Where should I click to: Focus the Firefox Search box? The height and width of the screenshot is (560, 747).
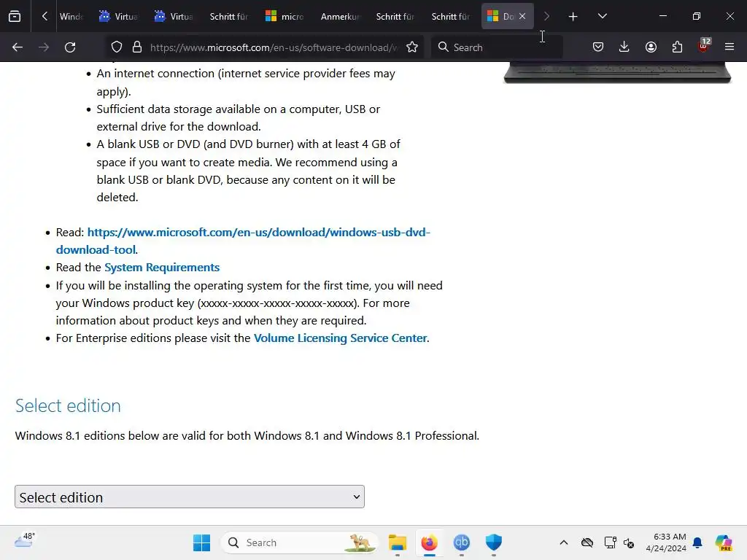[497, 47]
